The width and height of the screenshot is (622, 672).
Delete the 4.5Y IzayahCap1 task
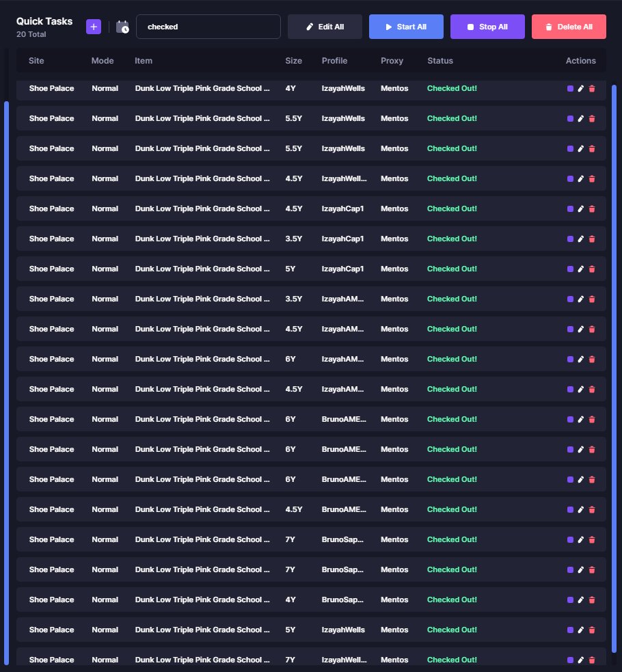point(592,209)
